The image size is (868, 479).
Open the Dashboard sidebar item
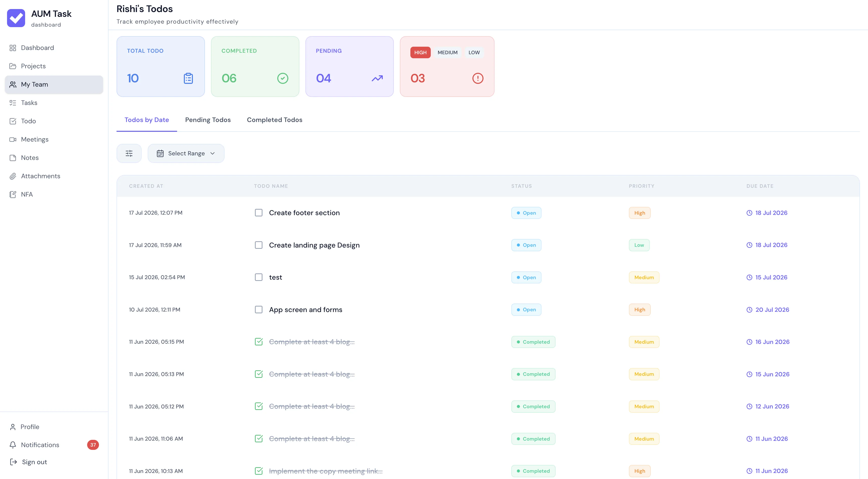[x=54, y=48]
